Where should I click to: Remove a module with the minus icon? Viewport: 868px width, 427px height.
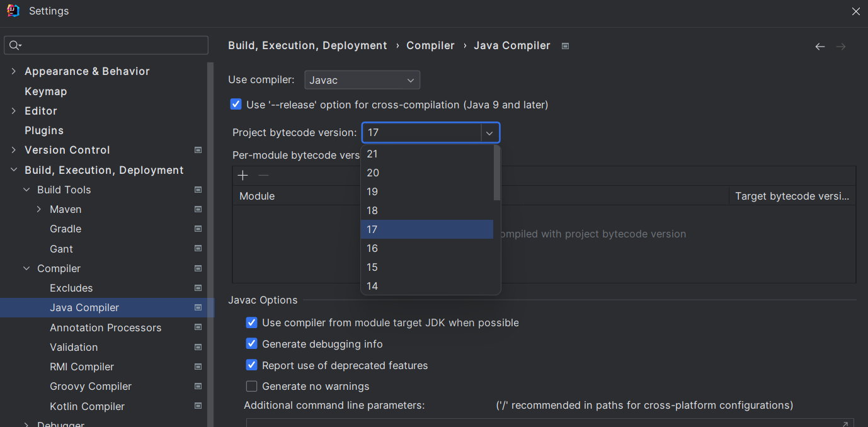(264, 176)
